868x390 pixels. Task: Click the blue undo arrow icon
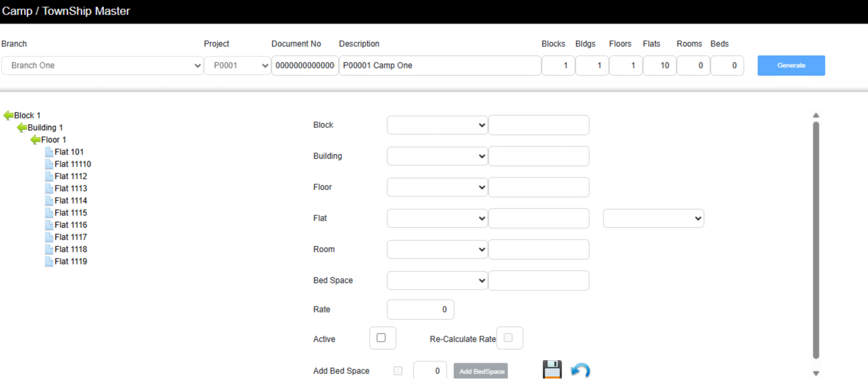click(x=580, y=370)
